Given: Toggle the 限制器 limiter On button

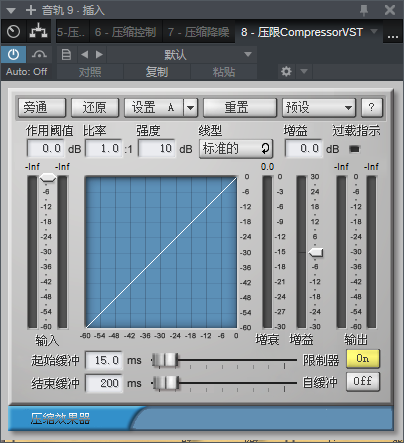Looking at the screenshot, I should pos(363,359).
